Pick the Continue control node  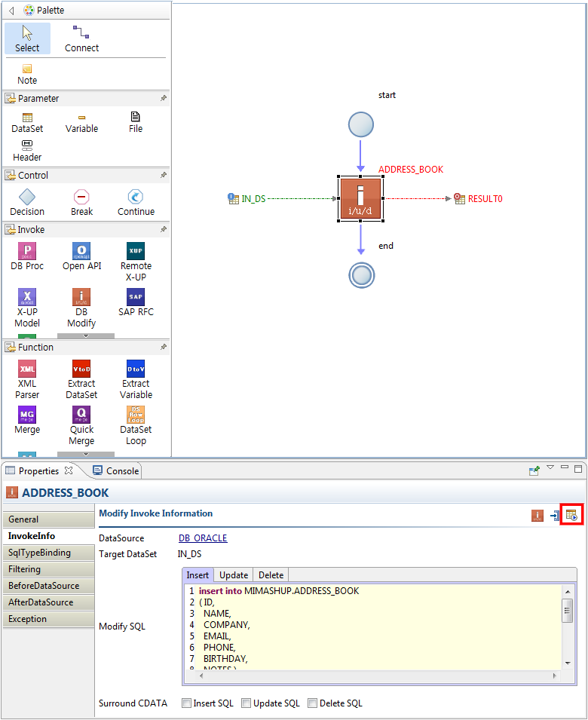(136, 203)
